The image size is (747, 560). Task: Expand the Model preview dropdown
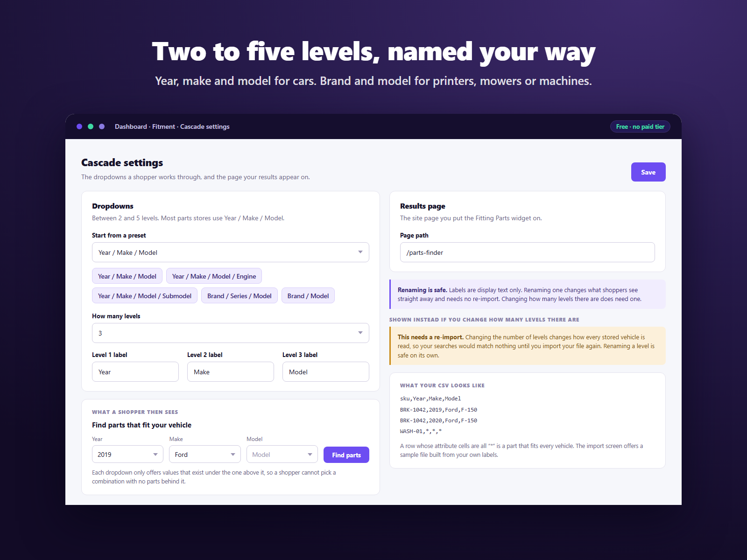282,455
